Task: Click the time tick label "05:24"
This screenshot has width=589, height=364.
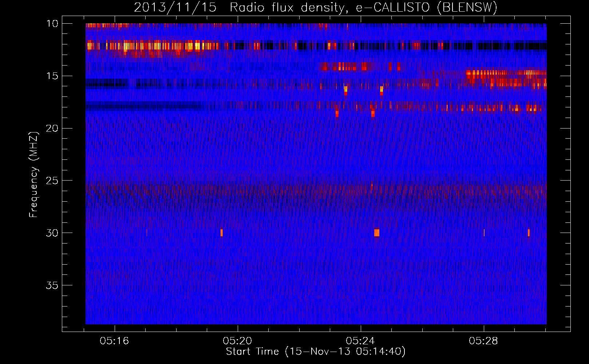Action: (x=360, y=341)
